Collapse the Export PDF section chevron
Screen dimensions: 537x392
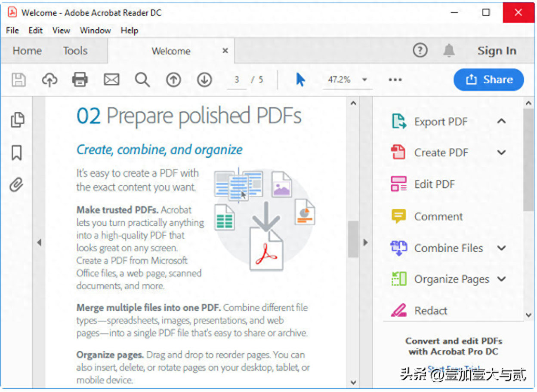pos(501,121)
